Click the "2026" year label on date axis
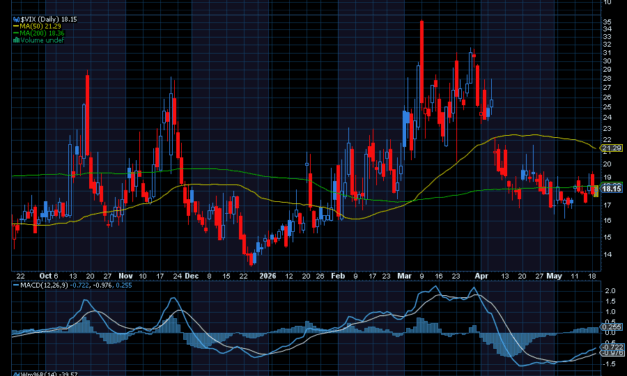Image resolution: width=627 pixels, height=376 pixels. coord(268,276)
